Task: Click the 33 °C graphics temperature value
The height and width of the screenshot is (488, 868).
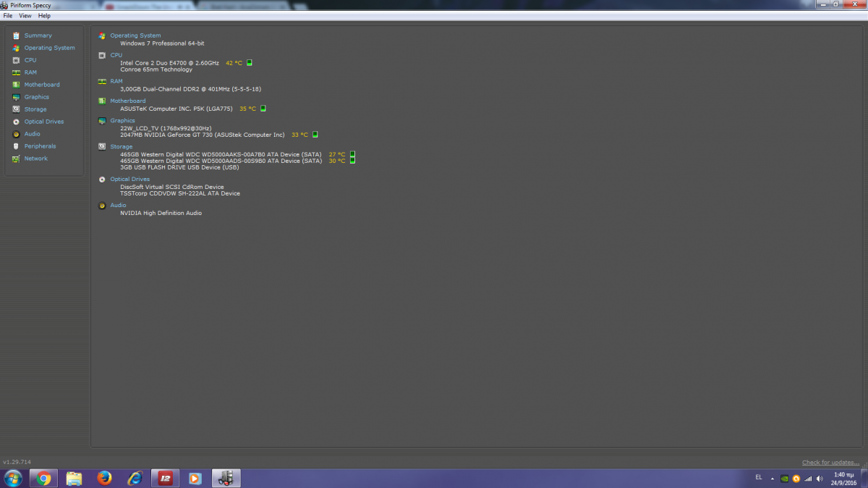Action: [x=299, y=135]
